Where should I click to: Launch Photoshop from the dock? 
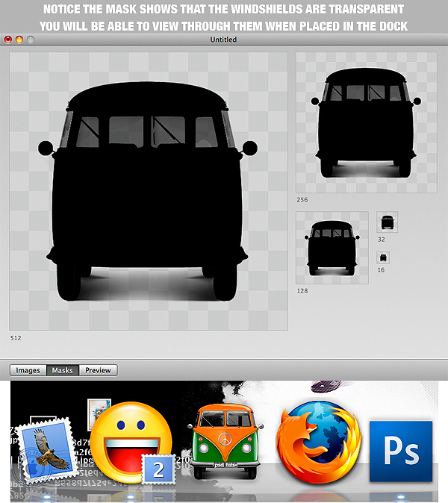click(401, 451)
